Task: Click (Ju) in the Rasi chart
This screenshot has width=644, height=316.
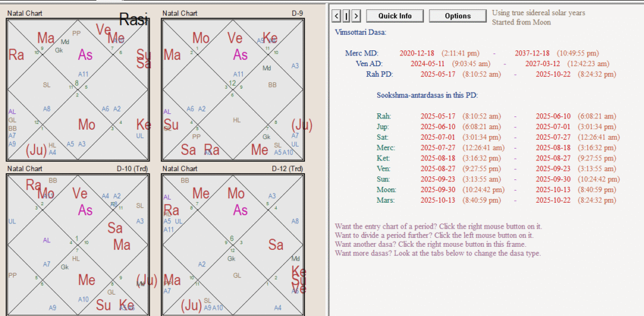Action: click(x=36, y=150)
